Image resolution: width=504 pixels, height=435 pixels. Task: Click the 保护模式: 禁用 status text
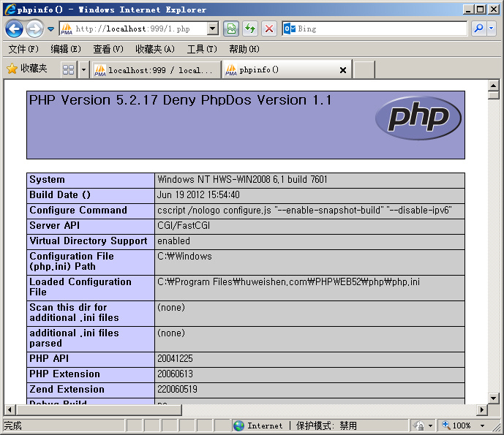326,425
